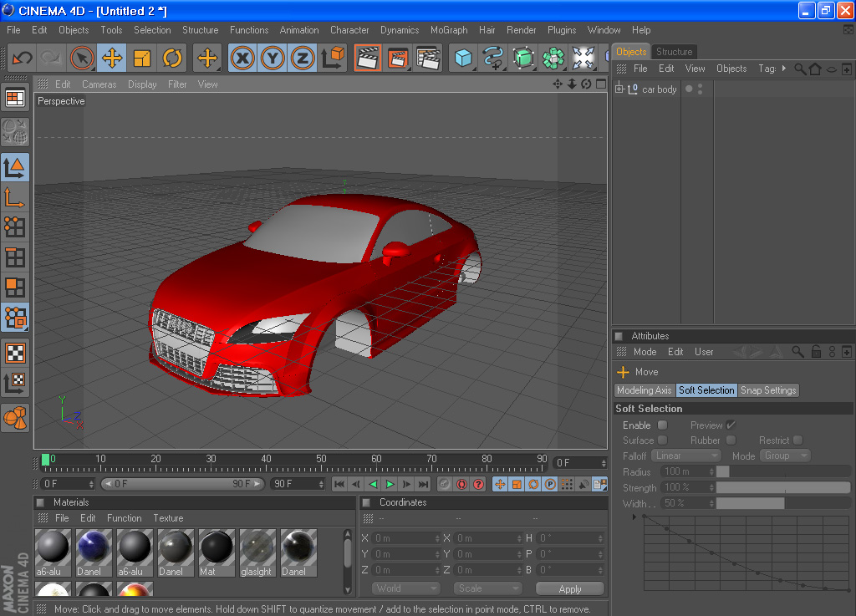The width and height of the screenshot is (856, 616).
Task: Adjust the Radius slider
Action: coord(783,471)
